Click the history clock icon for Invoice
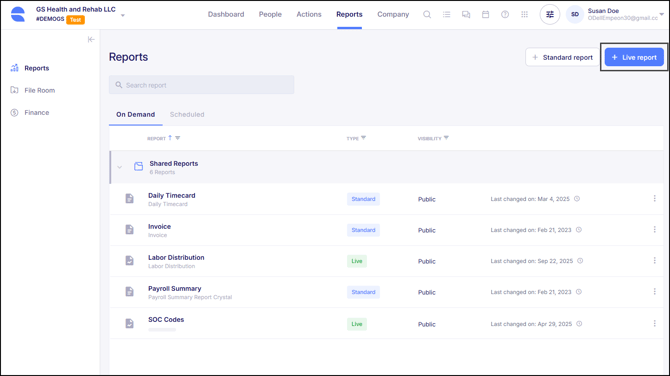Image resolution: width=670 pixels, height=376 pixels. pos(579,230)
